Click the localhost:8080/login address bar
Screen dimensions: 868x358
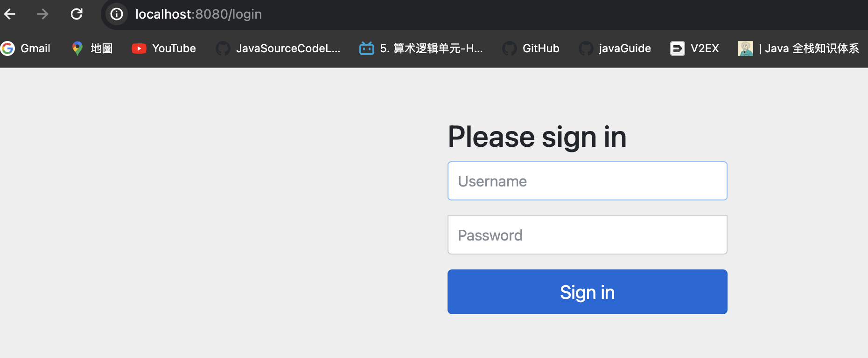199,14
